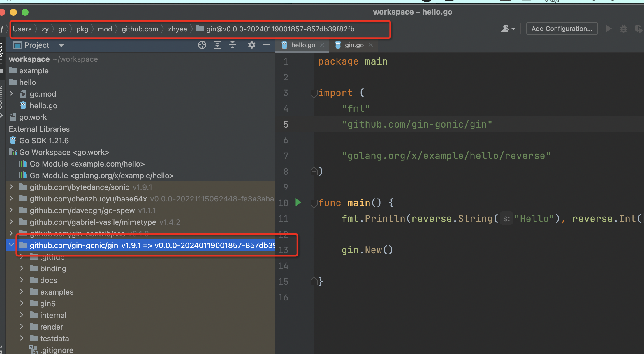Expand github.com/davecgh/go-spew library
This screenshot has width=644, height=354.
(x=11, y=210)
